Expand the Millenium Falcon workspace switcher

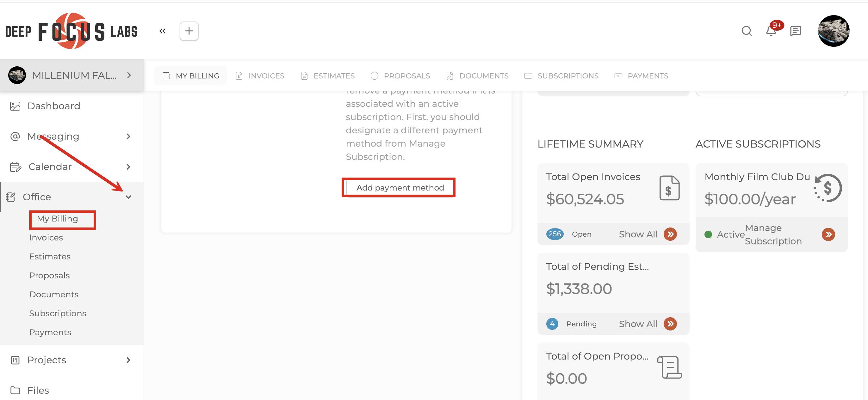coord(129,75)
